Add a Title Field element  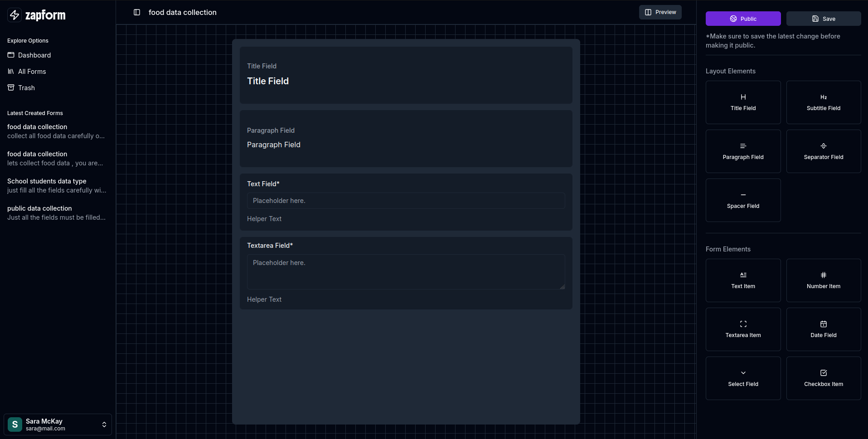click(743, 102)
